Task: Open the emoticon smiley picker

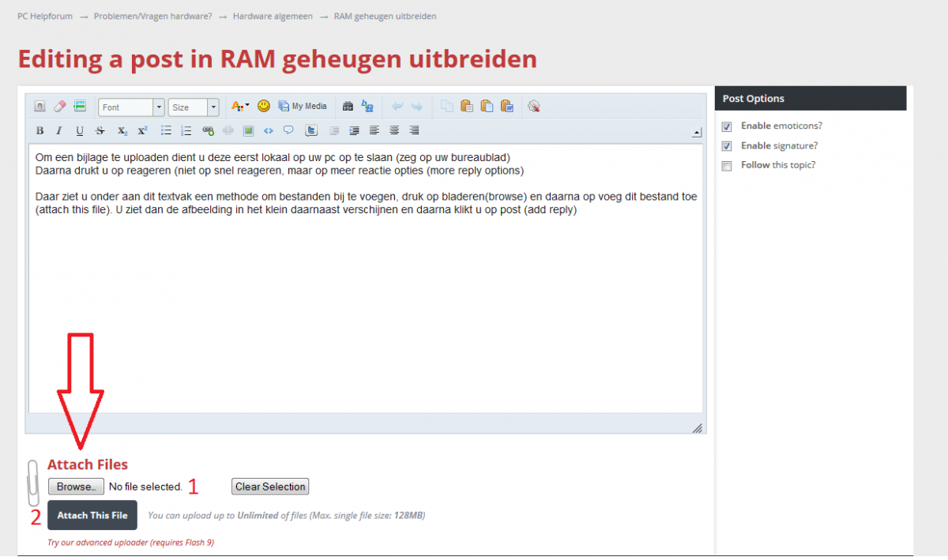Action: pos(264,106)
